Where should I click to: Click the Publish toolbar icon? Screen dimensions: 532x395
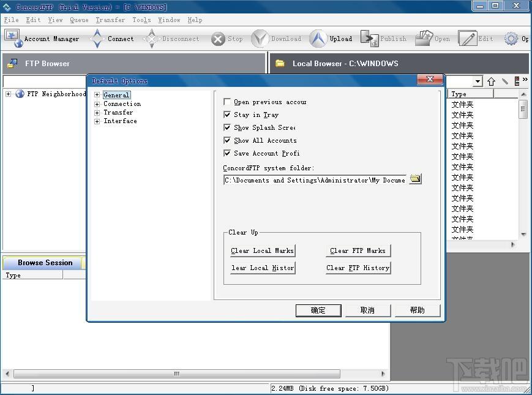pyautogui.click(x=369, y=39)
